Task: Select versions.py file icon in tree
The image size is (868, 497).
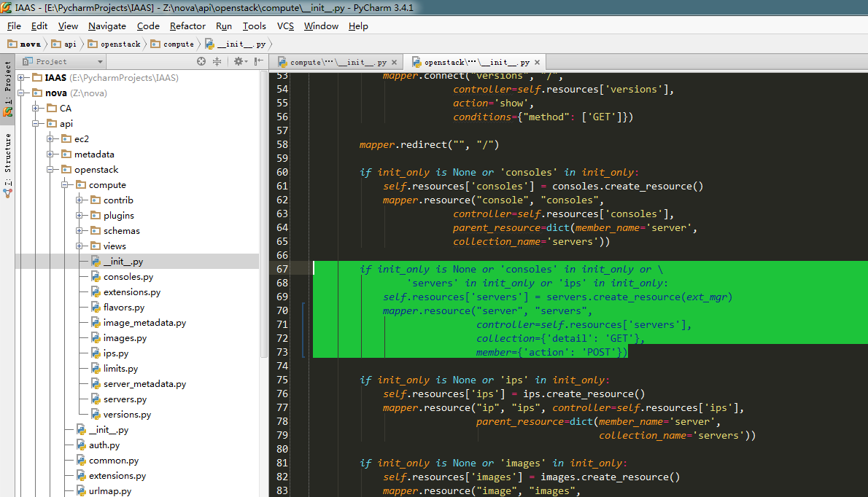Action: 96,414
